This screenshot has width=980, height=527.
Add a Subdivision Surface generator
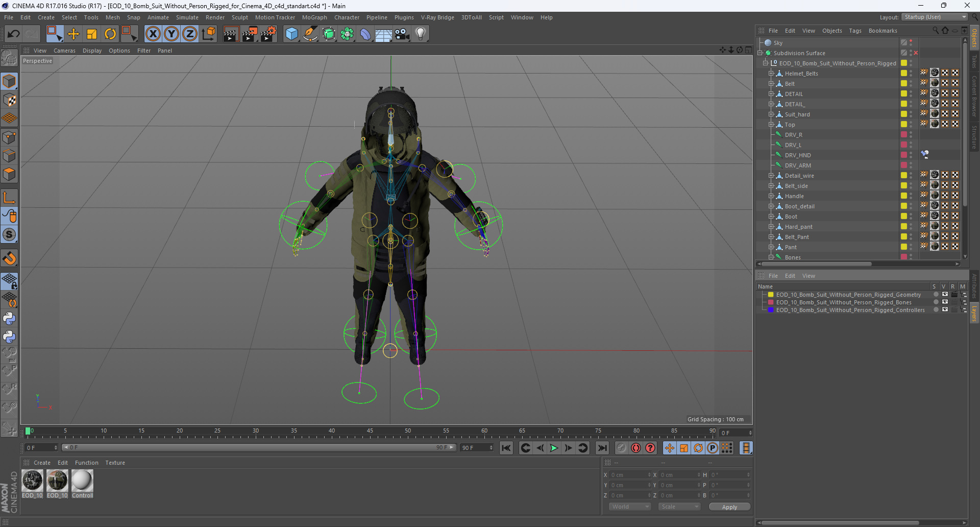(329, 34)
